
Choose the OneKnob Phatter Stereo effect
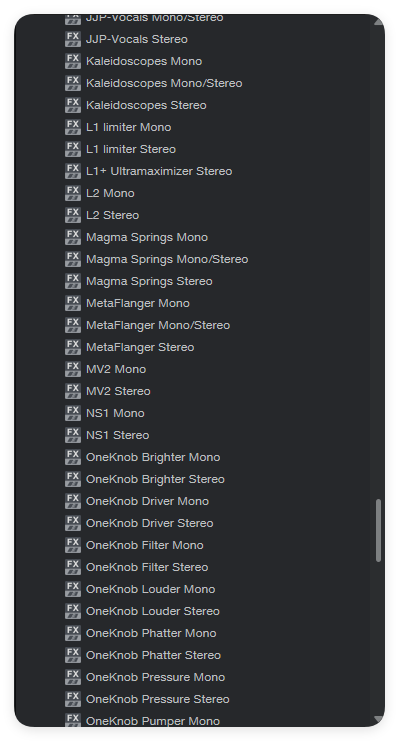pyautogui.click(x=153, y=655)
